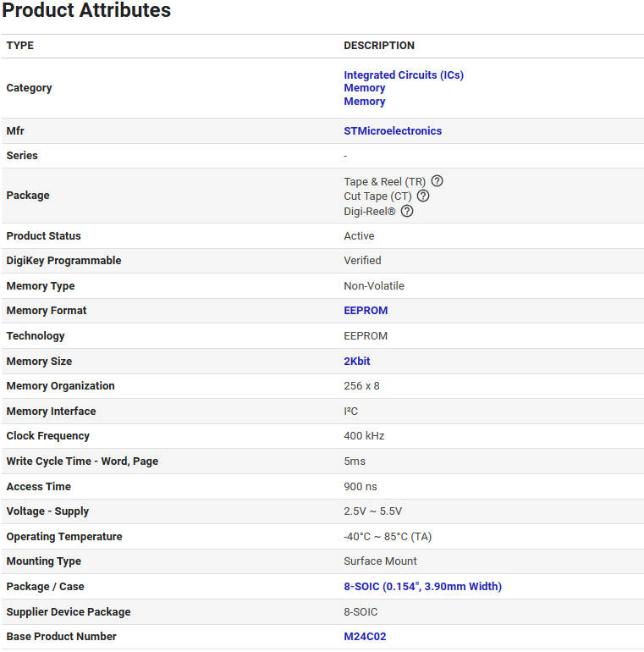The image size is (644, 652).
Task: Select the 2.5V ~ 5.5V voltage value
Action: click(x=372, y=511)
